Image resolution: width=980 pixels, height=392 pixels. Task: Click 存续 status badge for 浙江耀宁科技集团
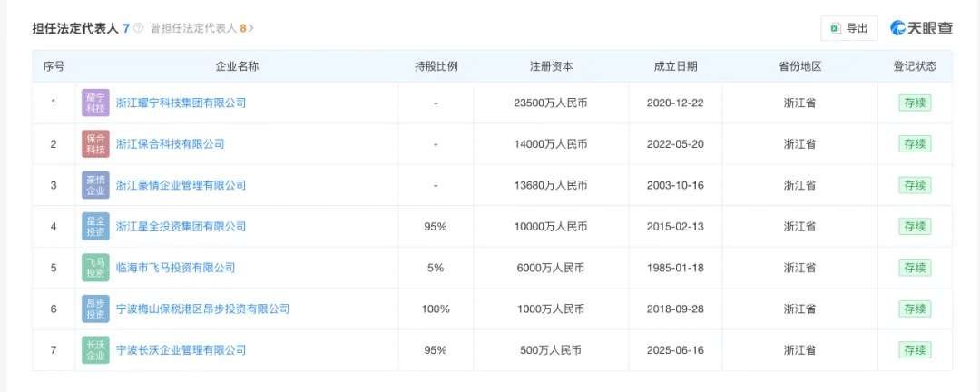pos(915,103)
